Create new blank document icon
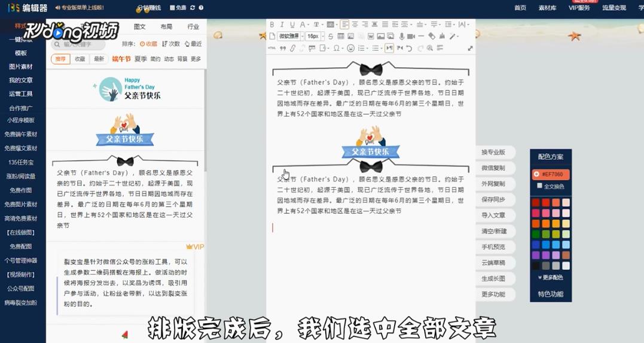The width and height of the screenshot is (644, 343). pyautogui.click(x=272, y=36)
